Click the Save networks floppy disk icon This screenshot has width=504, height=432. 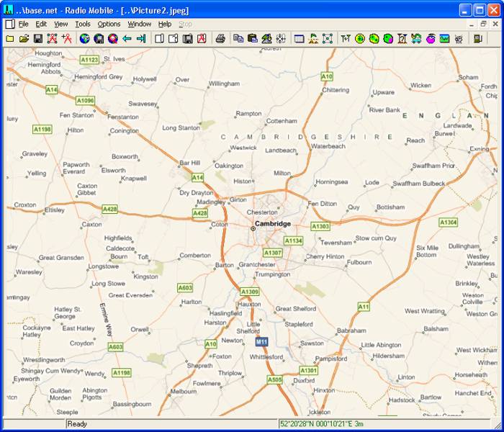click(x=38, y=39)
